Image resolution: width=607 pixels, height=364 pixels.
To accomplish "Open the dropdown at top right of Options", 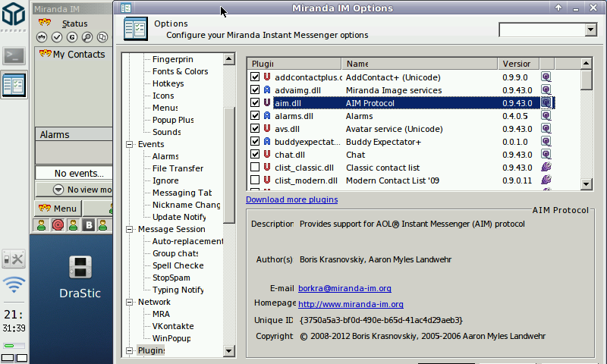I will [x=590, y=30].
